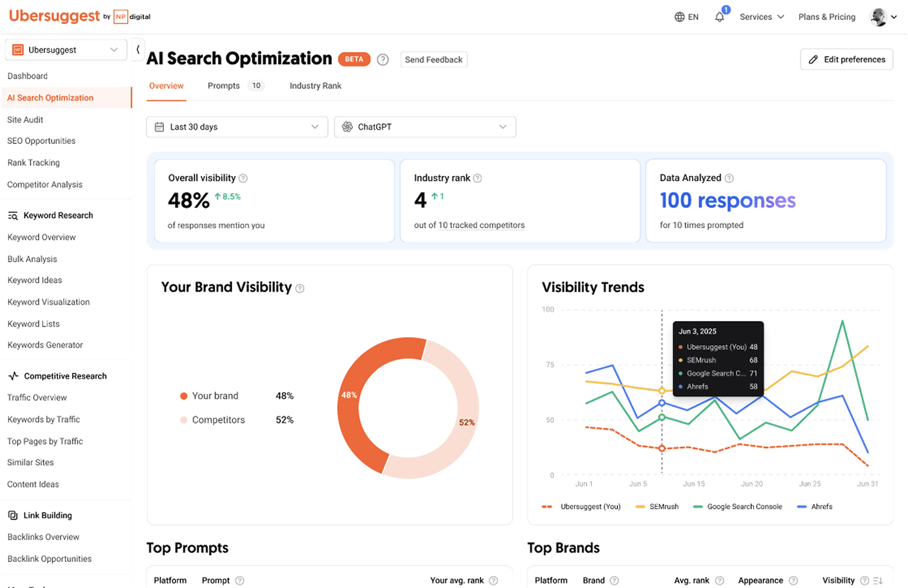Toggle SEMrush series in chart legend
This screenshot has width=908, height=588.
657,507
